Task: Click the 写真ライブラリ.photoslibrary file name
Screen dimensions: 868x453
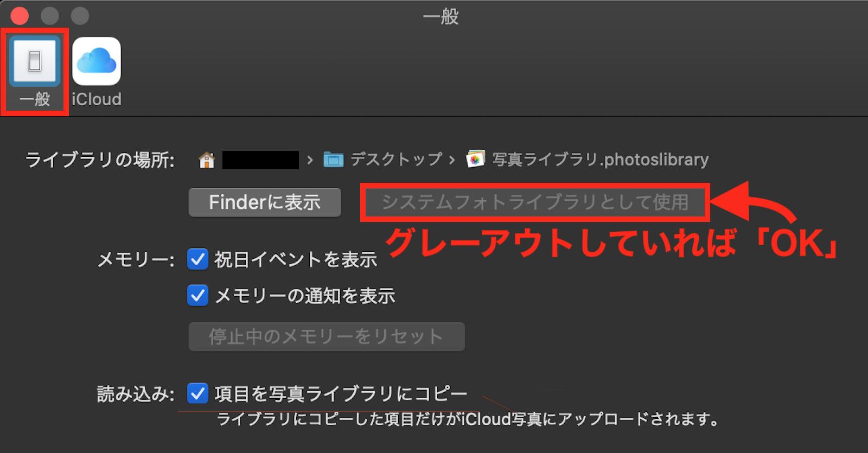Action: (601, 159)
